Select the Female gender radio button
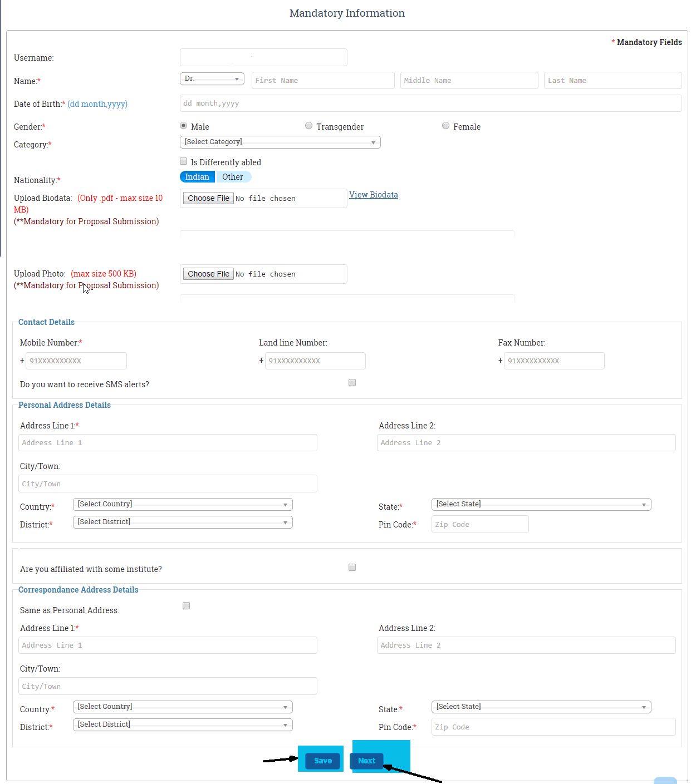Image resolution: width=691 pixels, height=784 pixels. tap(445, 126)
